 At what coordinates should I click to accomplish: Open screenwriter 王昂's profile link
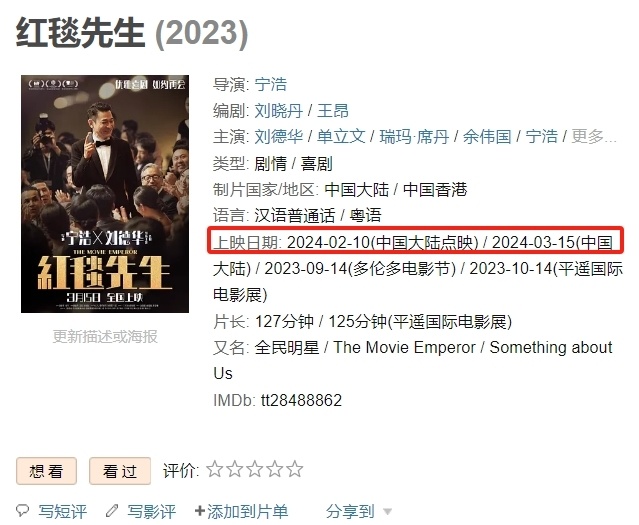pos(333,110)
